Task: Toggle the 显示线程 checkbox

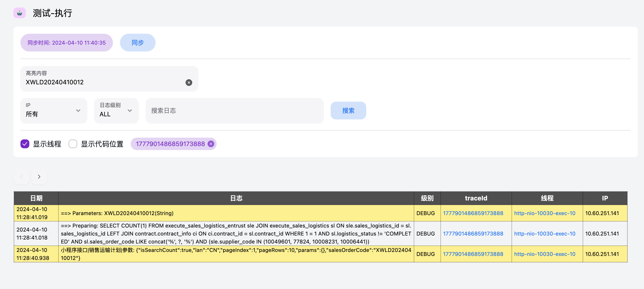Action: [x=25, y=144]
